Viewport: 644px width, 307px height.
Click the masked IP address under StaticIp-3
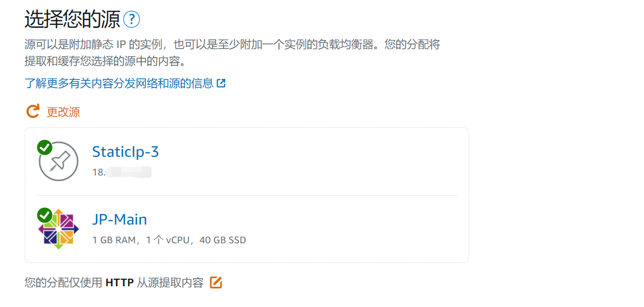coord(122,172)
